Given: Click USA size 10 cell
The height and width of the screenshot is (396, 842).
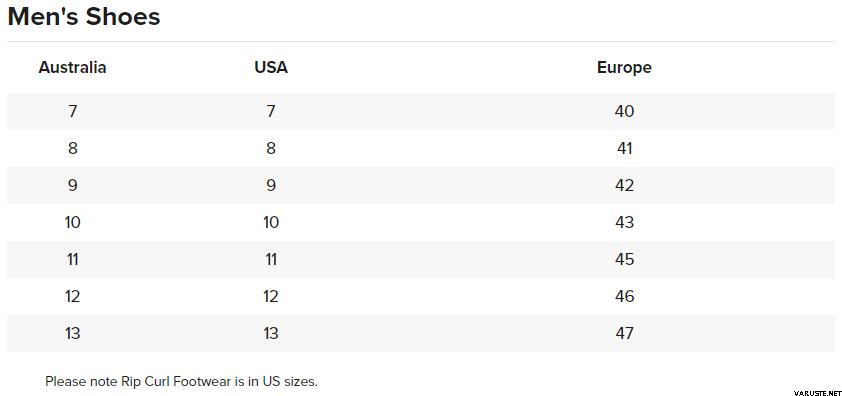Looking at the screenshot, I should click(271, 222).
